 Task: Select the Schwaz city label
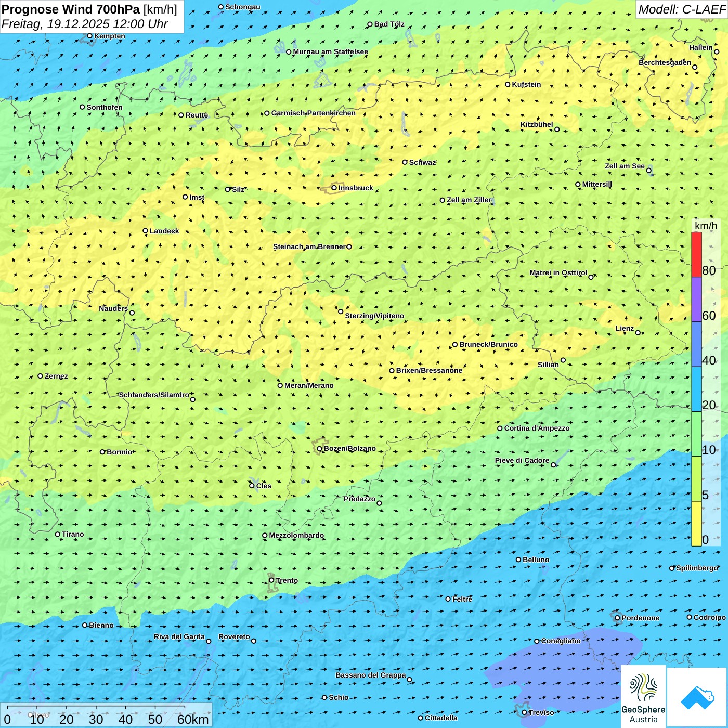(422, 162)
